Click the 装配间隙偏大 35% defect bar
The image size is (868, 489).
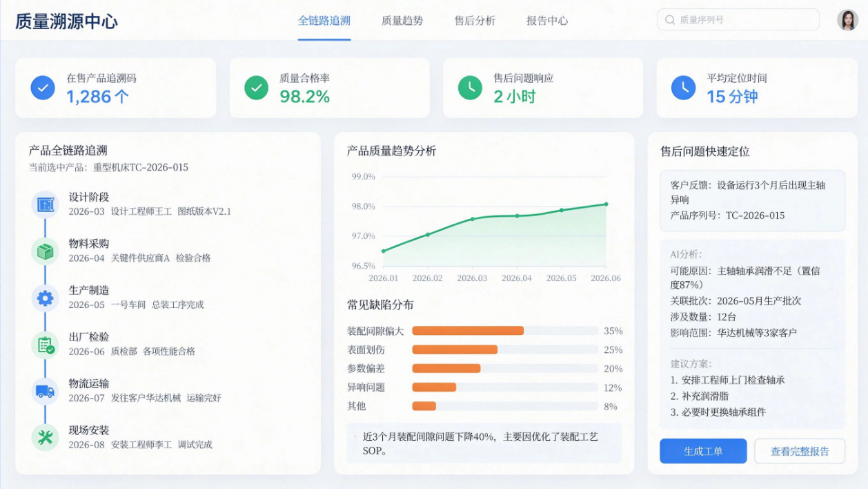click(468, 331)
